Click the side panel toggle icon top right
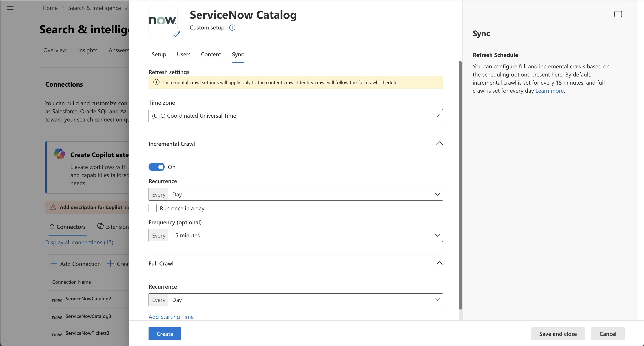The width and height of the screenshot is (644, 346). [x=618, y=14]
